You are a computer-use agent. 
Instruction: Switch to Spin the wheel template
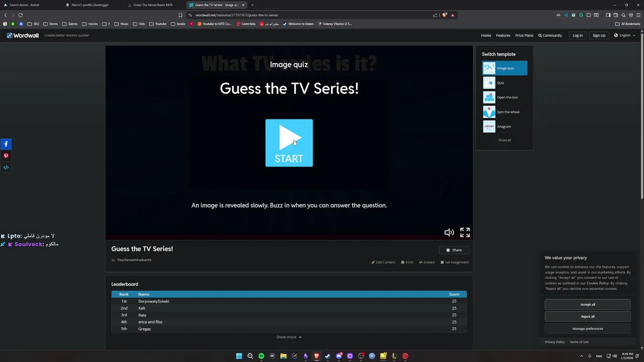tap(505, 112)
